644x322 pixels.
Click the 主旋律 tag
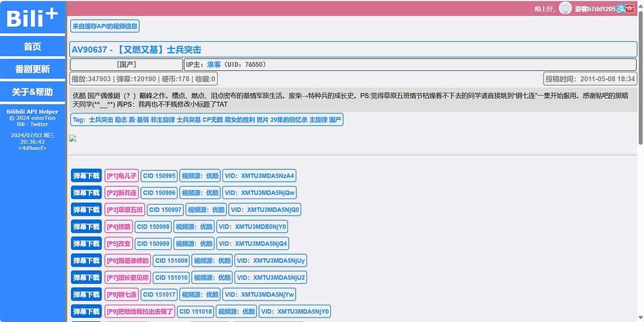(318, 120)
